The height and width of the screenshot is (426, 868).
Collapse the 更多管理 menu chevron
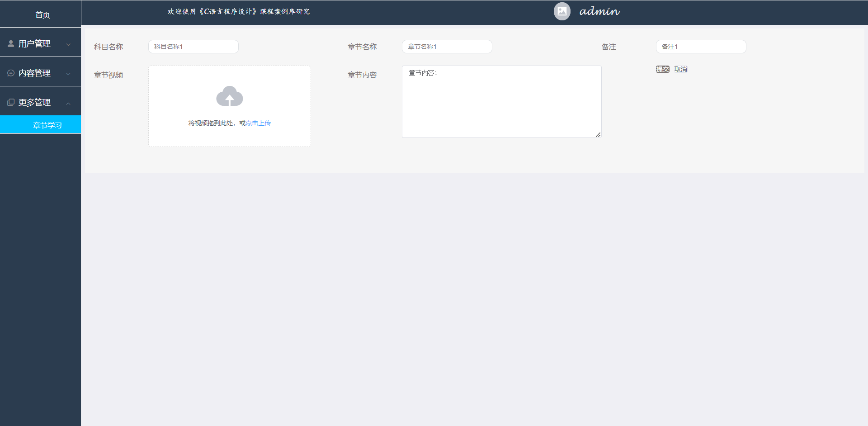click(x=68, y=102)
